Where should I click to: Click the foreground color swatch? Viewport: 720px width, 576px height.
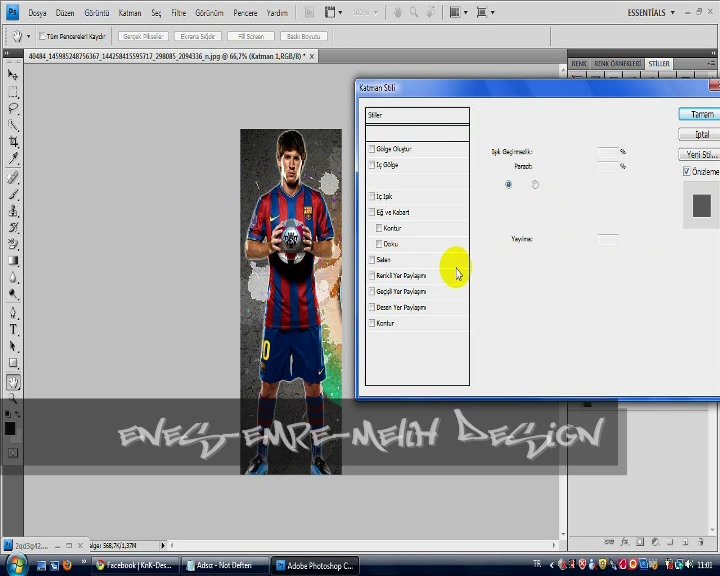(x=10, y=429)
